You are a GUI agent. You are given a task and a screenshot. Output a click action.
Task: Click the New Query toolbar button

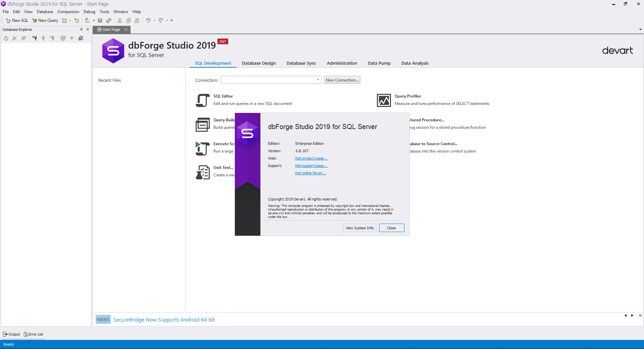(x=45, y=20)
